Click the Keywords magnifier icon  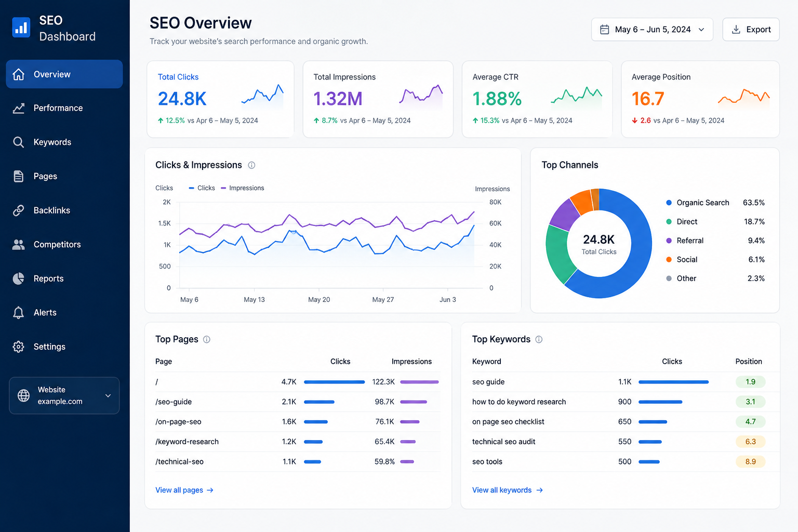(x=19, y=142)
